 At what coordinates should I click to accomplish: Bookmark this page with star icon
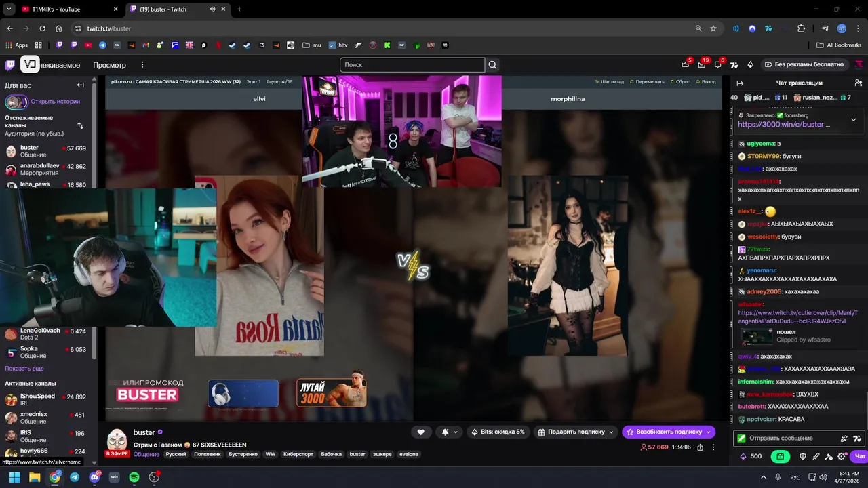tap(713, 28)
